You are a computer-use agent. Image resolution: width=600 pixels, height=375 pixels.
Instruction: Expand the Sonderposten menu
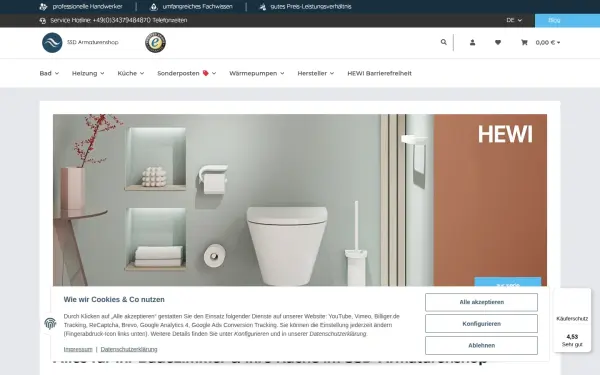pyautogui.click(x=187, y=73)
